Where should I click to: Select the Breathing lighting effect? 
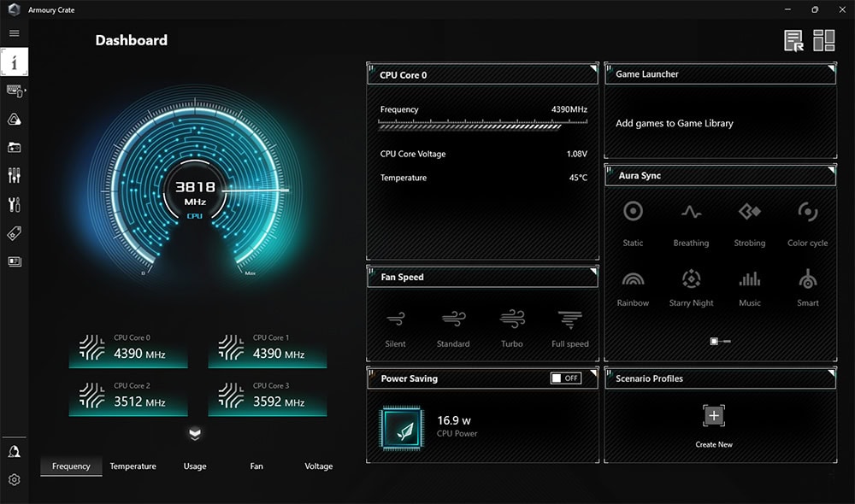(691, 222)
